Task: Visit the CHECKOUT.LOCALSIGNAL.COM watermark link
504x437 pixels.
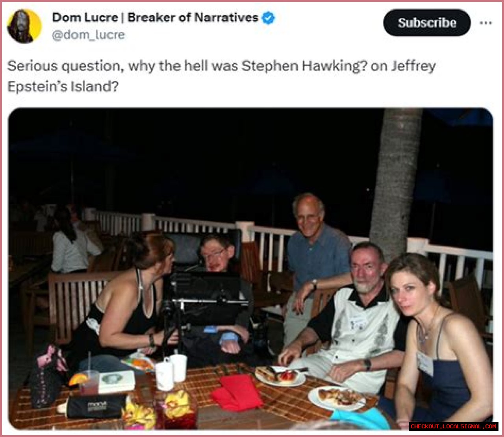Action: coord(453,426)
